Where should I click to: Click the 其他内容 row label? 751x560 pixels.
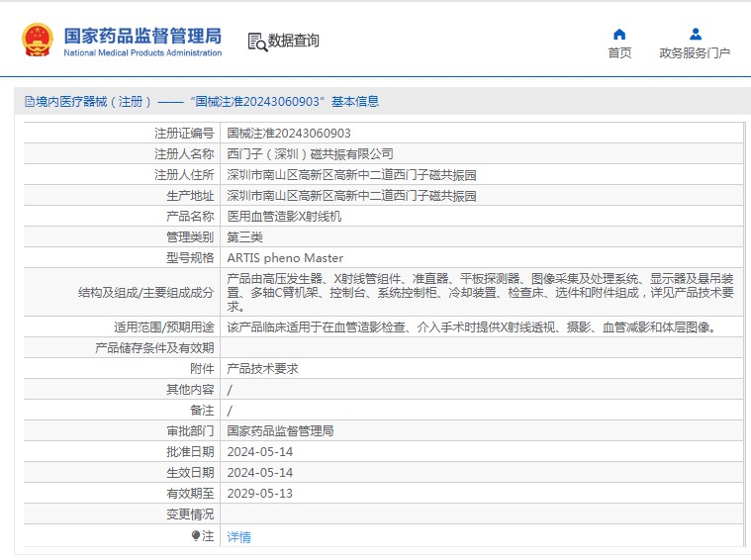[x=190, y=390]
